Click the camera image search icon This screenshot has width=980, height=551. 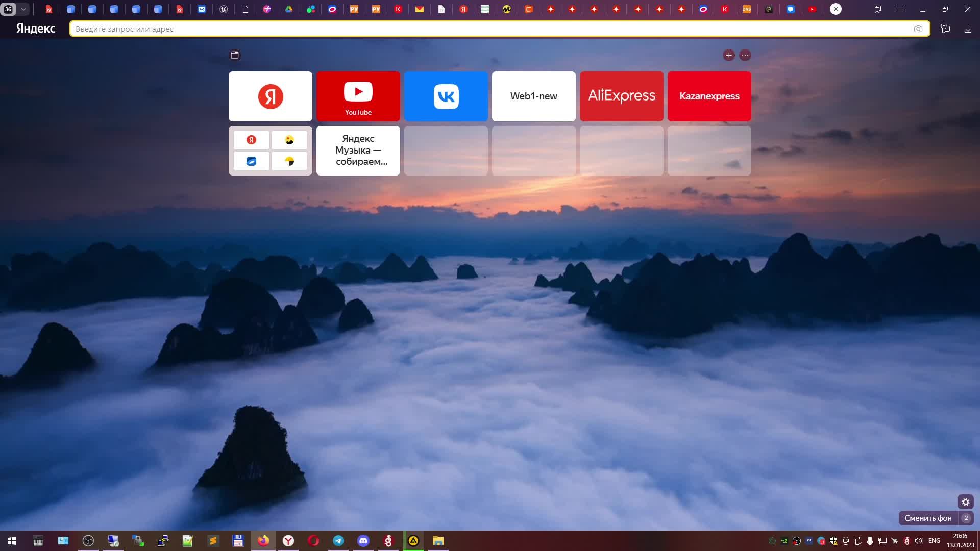click(918, 29)
